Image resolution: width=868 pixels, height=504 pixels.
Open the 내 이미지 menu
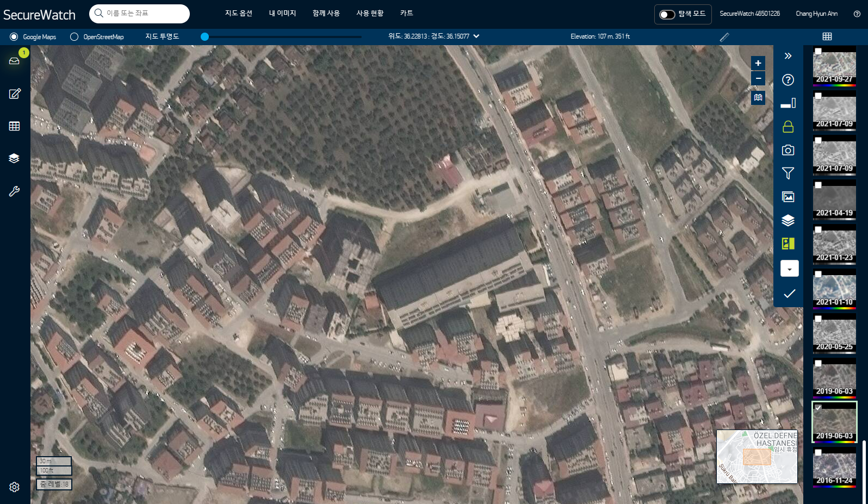pos(282,13)
